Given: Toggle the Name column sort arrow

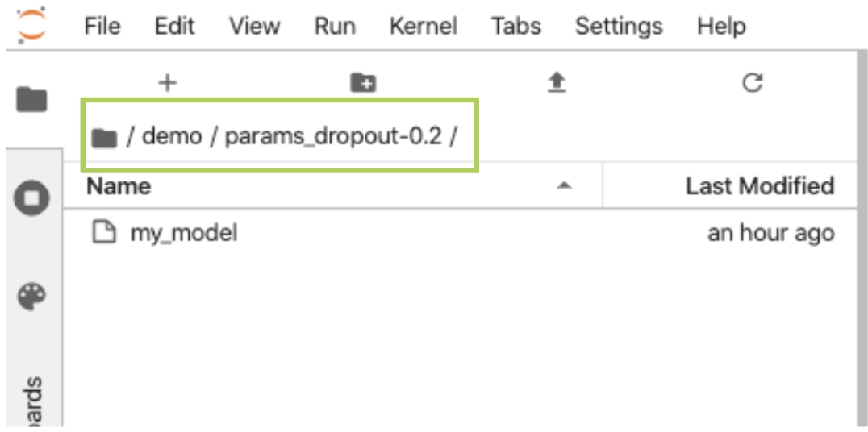Looking at the screenshot, I should 564,186.
